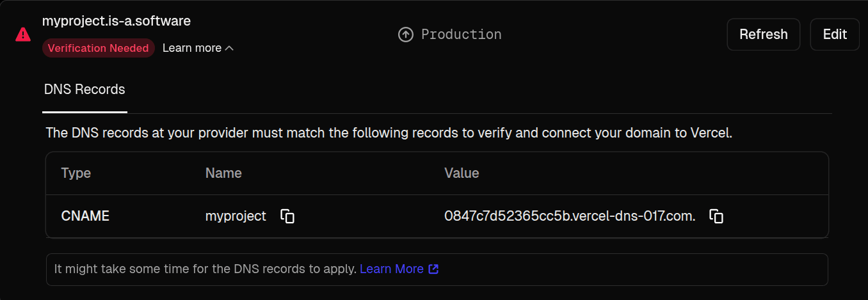
Task: Click the Production environment label
Action: pos(461,35)
